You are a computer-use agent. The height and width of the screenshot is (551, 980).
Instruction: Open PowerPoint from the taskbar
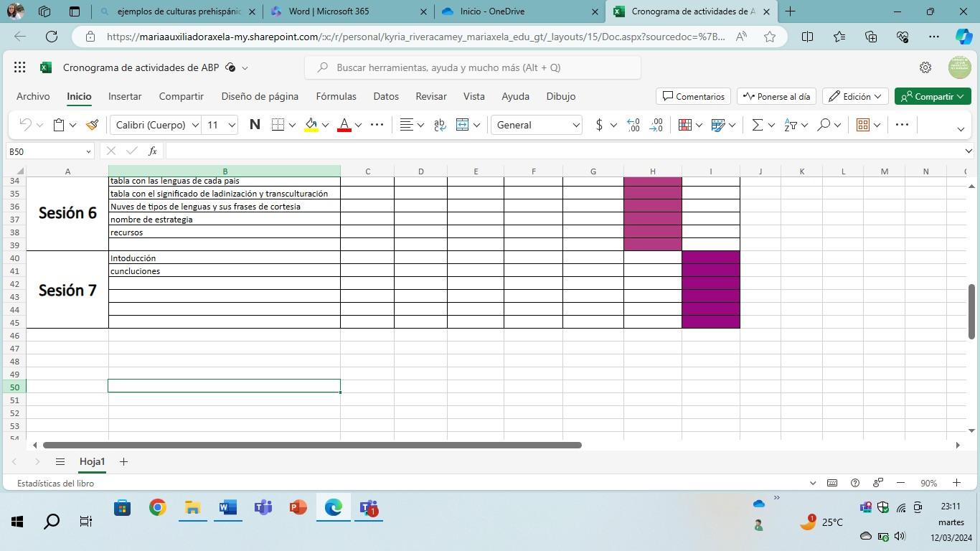[x=298, y=508]
